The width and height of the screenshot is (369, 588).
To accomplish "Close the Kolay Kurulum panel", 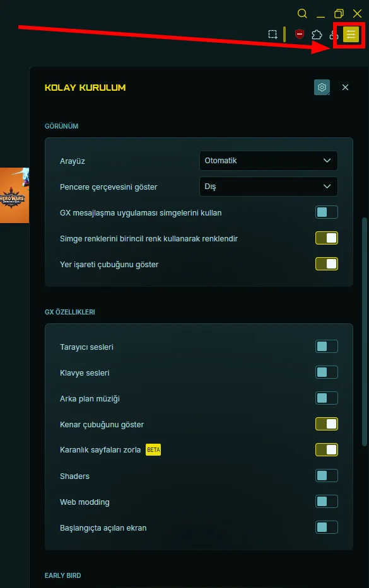I will (346, 88).
